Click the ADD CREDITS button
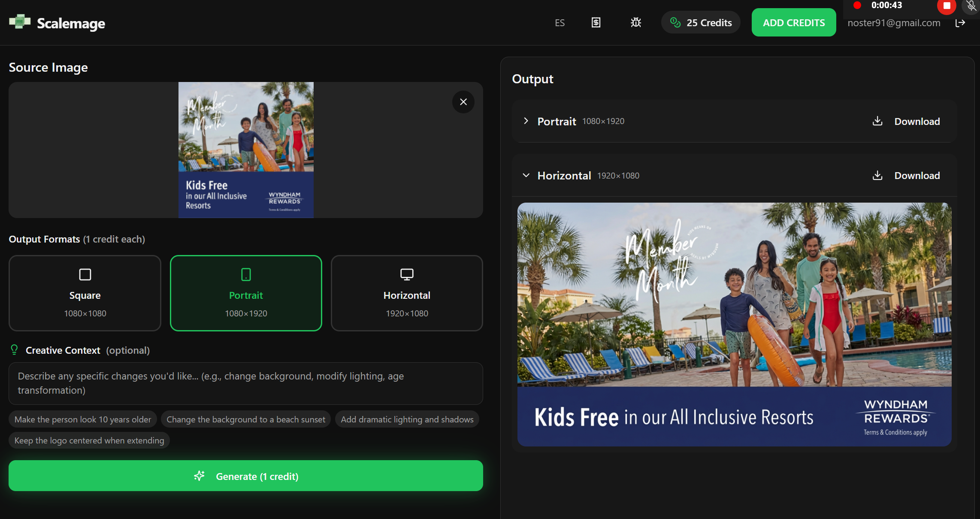The width and height of the screenshot is (980, 519). pyautogui.click(x=793, y=23)
